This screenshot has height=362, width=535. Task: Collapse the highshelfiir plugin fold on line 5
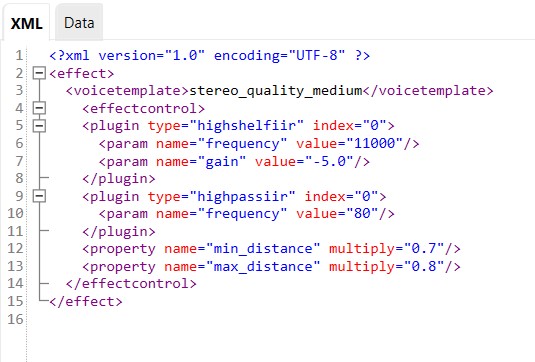pos(39,126)
